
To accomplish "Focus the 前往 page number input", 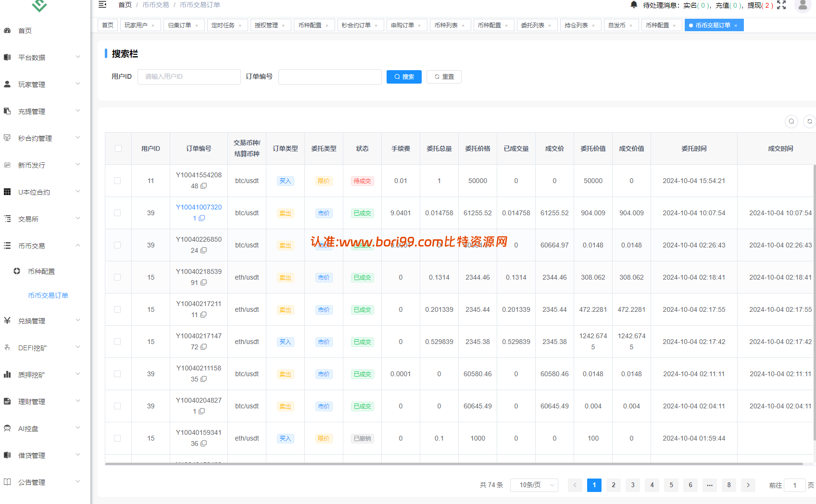I will point(795,485).
